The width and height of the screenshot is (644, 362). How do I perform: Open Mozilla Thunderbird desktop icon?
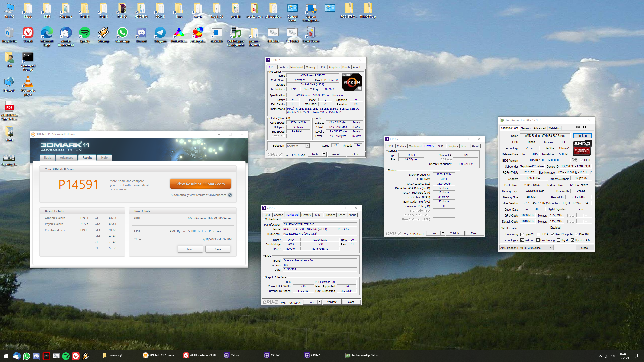point(66,37)
